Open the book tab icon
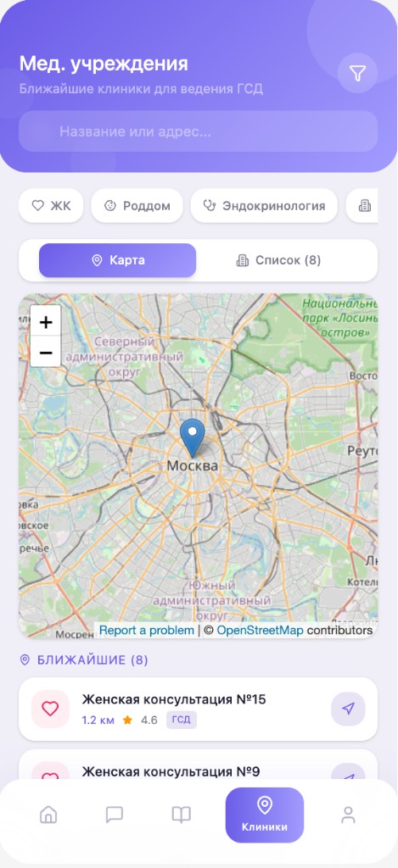The width and height of the screenshot is (398, 868). pyautogui.click(x=182, y=815)
